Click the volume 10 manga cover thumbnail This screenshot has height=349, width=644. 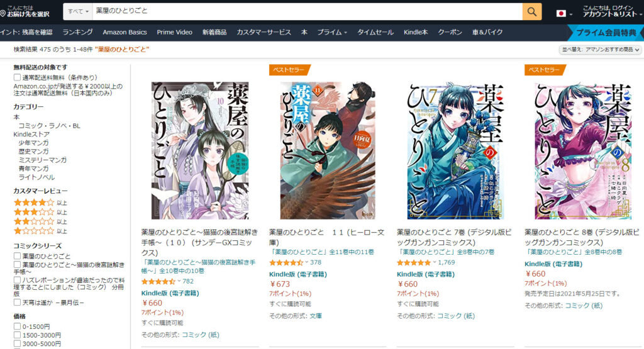(x=200, y=150)
